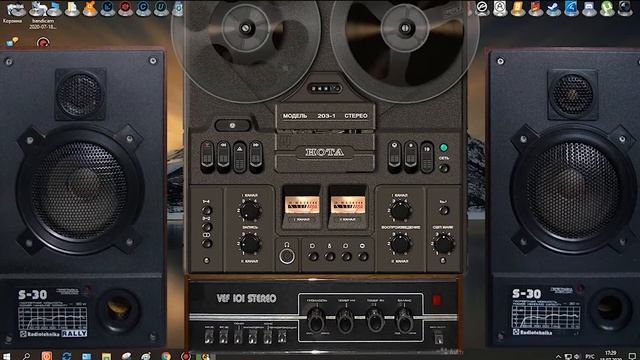Screen dimensions: 640x360
Task: Open Google Chrome from the taskbar
Action: tap(166, 356)
